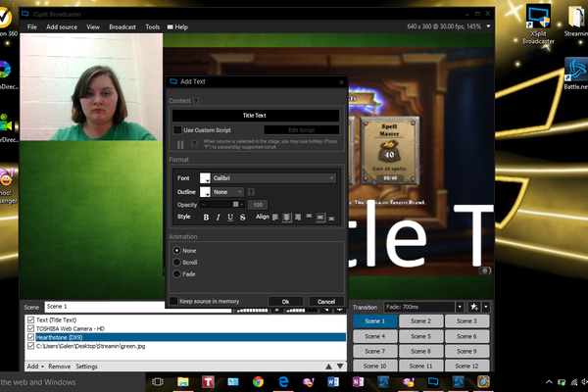Align text to horizontal center
This screenshot has height=392, width=588.
pyautogui.click(x=286, y=218)
